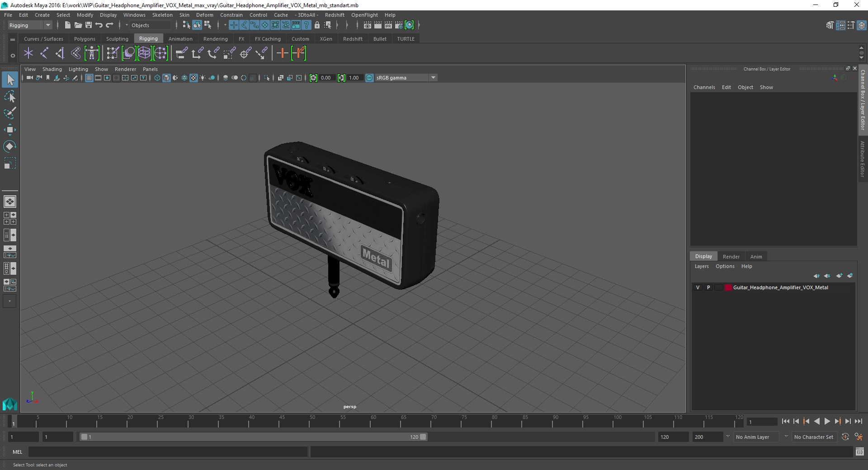The image size is (868, 470).
Task: Click the Parent Constraint shelf icon
Action: click(x=182, y=53)
